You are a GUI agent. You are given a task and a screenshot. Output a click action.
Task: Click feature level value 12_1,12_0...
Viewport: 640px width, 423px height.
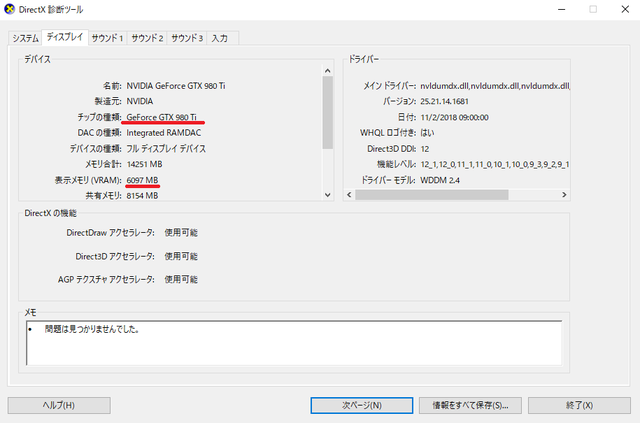click(x=495, y=164)
